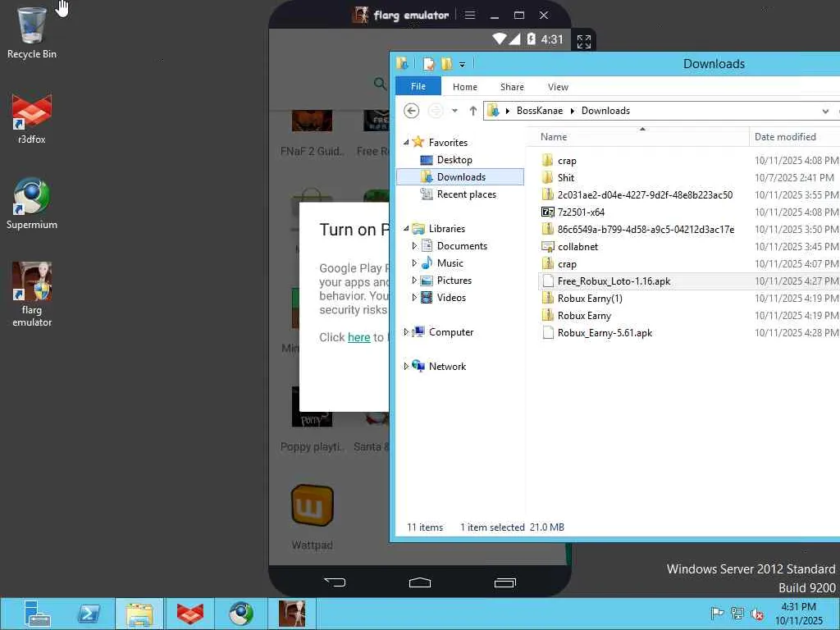This screenshot has height=630, width=840.
Task: Open the Recycle Bin desktop icon
Action: pyautogui.click(x=32, y=33)
